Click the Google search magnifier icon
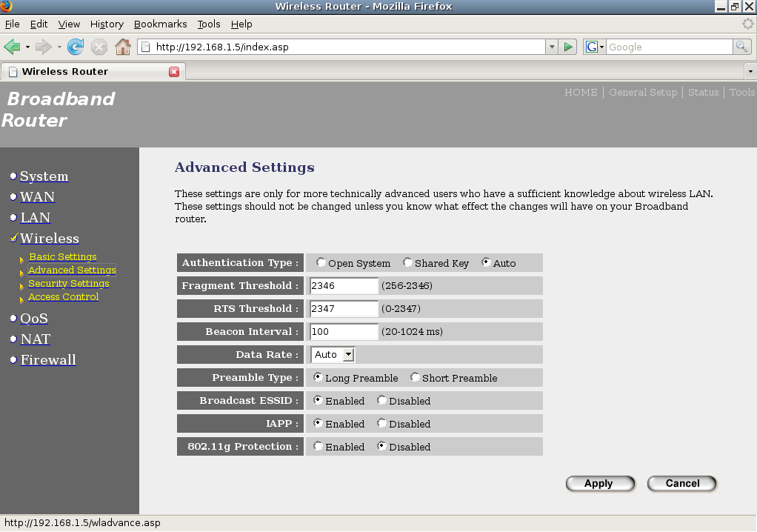This screenshot has height=532, width=757. [x=741, y=47]
